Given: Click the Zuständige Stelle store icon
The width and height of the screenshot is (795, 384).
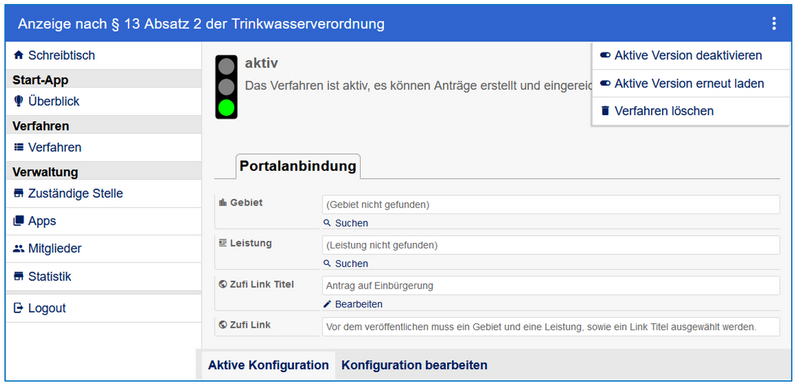Looking at the screenshot, I should (x=19, y=193).
